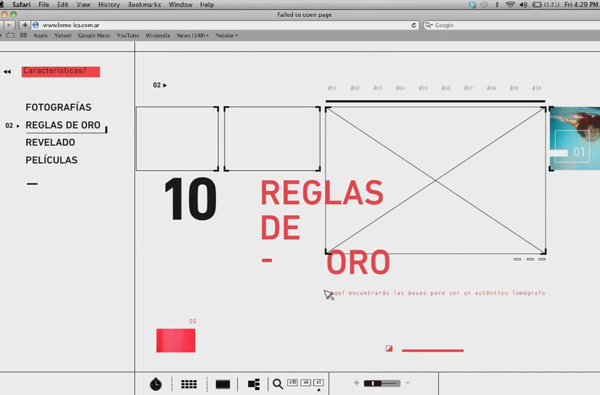Click the reload page icon
This screenshot has width=600, height=395.
[413, 25]
